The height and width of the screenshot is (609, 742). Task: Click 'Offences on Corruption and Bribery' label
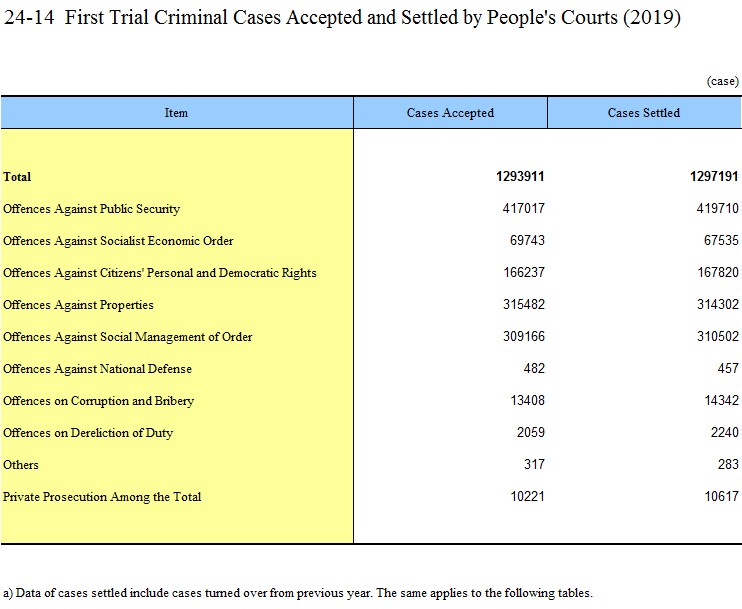pos(98,401)
